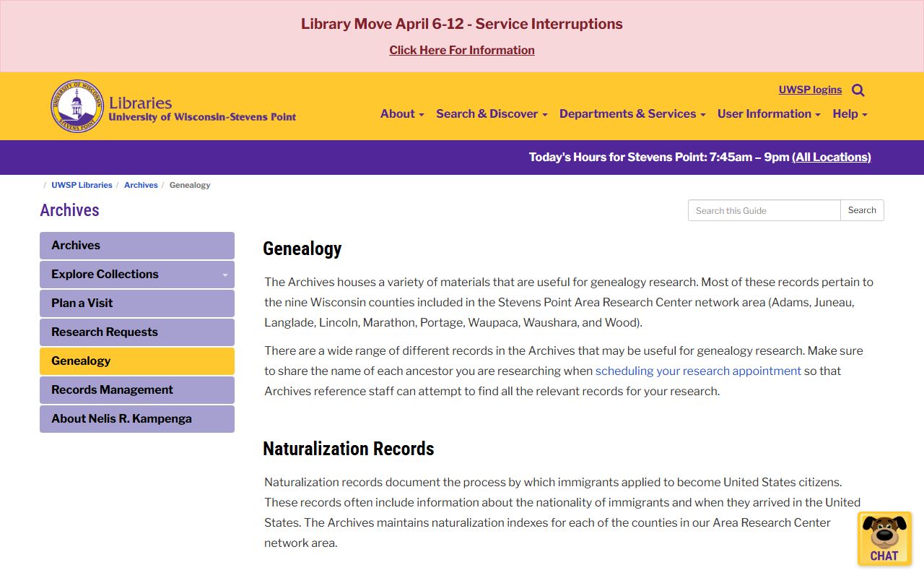924x578 pixels.
Task: Expand the Search & Discover menu
Action: pos(492,113)
